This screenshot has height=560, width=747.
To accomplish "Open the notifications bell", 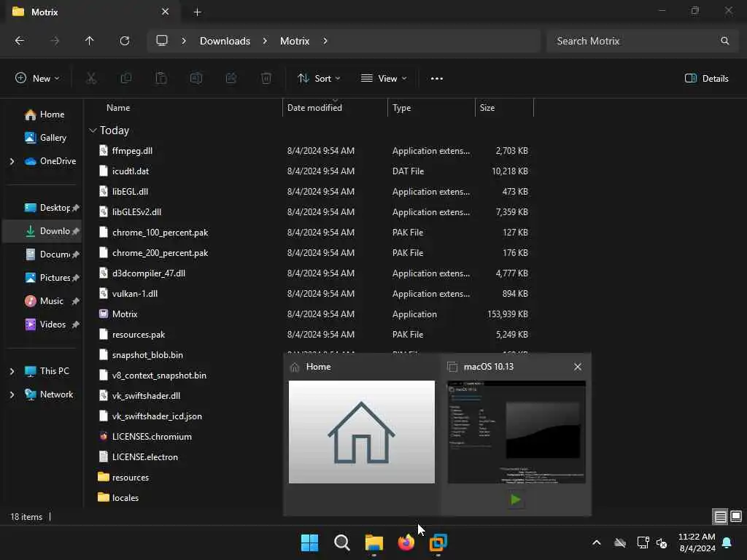I will tap(727, 542).
